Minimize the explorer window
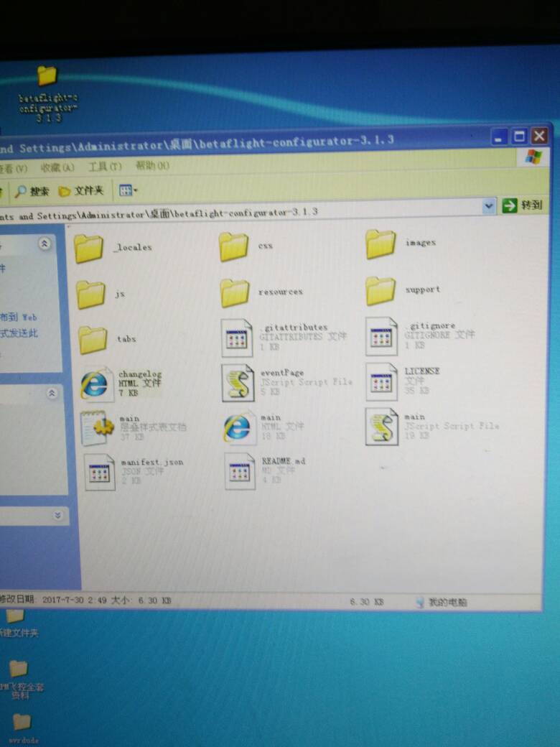This screenshot has height=747, width=560. (x=498, y=138)
